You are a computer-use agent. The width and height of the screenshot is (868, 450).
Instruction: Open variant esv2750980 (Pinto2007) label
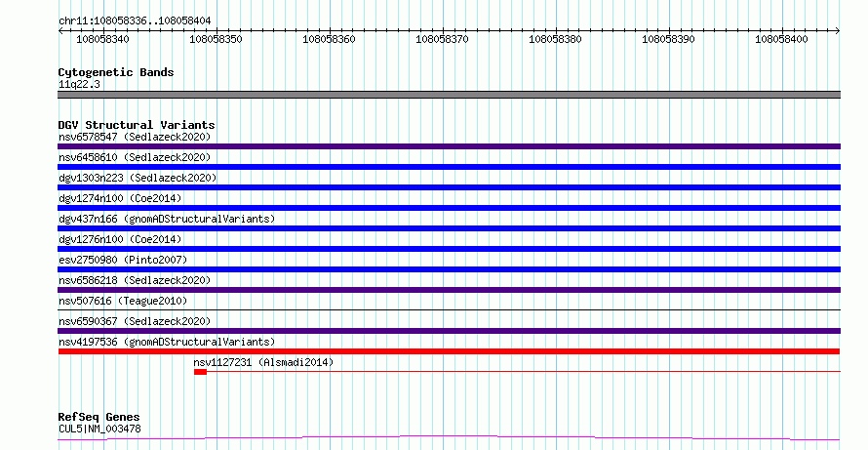click(123, 260)
